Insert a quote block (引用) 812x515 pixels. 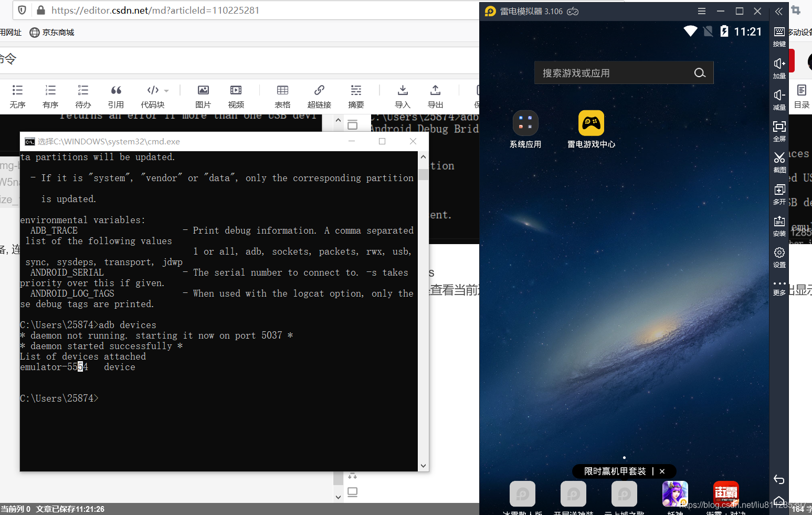tap(116, 96)
